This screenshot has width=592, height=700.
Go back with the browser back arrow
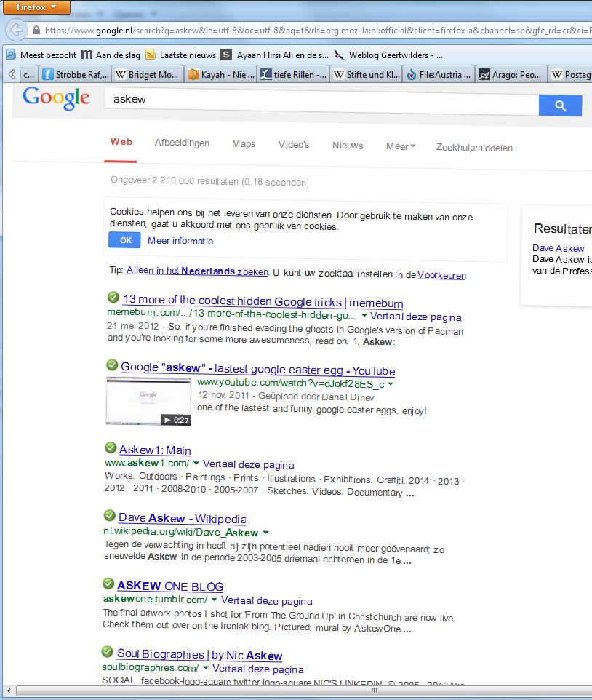tap(16, 31)
